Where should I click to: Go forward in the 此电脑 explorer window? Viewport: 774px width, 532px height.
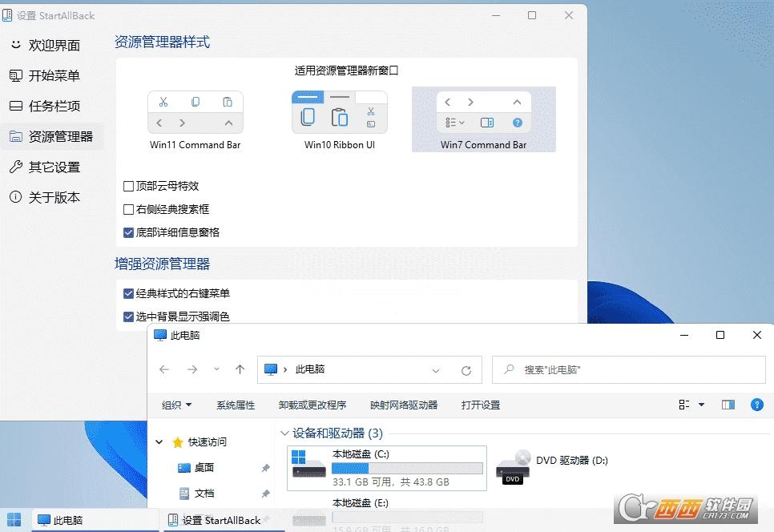point(192,369)
